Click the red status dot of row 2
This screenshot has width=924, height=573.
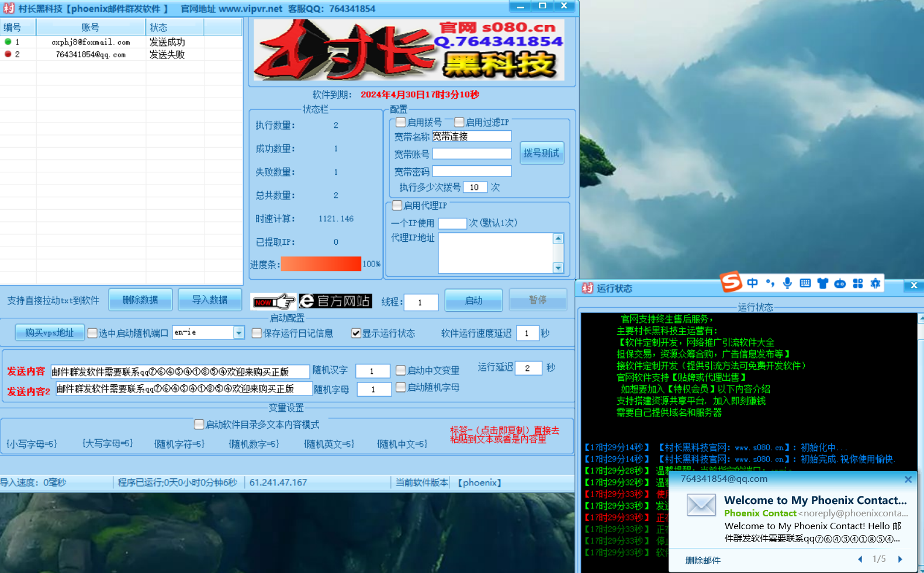[x=8, y=54]
